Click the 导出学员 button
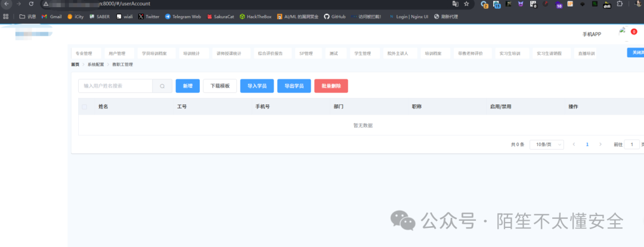 [294, 86]
